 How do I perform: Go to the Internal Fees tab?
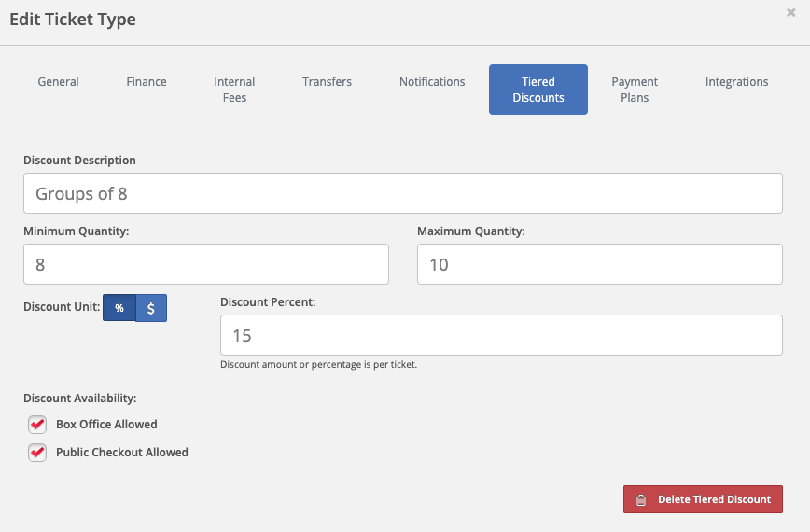(234, 90)
